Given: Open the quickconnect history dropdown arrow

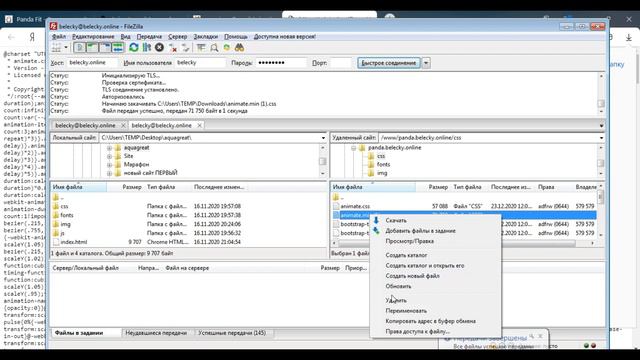Looking at the screenshot, I should coord(426,63).
